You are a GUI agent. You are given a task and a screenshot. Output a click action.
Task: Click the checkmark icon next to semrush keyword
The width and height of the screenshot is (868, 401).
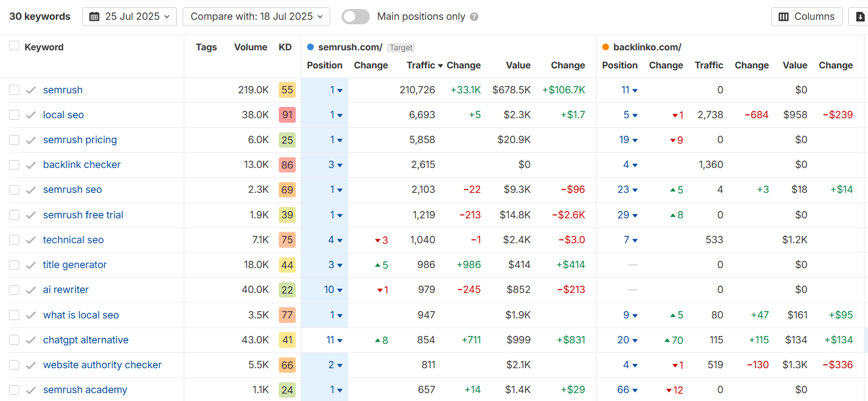click(x=31, y=90)
